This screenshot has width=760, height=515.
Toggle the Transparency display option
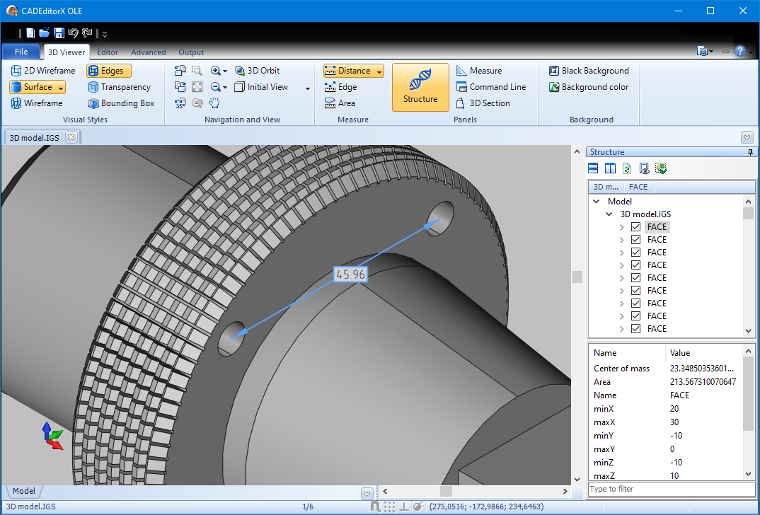pos(119,87)
